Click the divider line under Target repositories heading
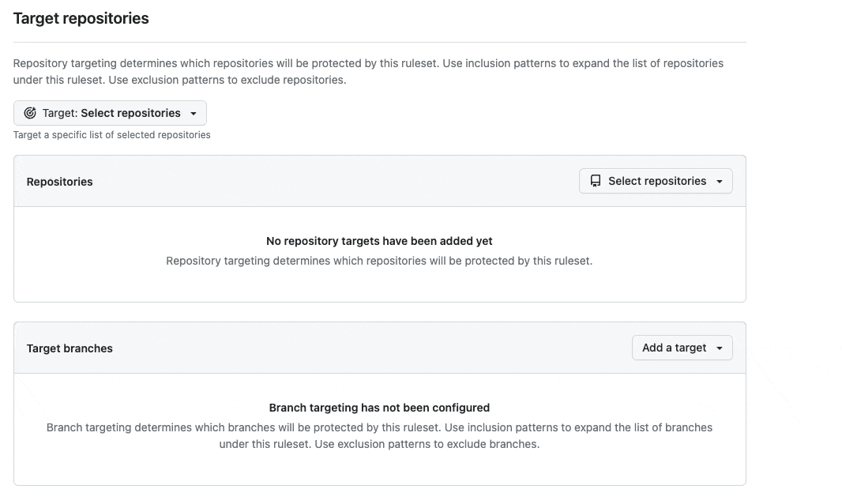842x504 pixels. [x=379, y=42]
